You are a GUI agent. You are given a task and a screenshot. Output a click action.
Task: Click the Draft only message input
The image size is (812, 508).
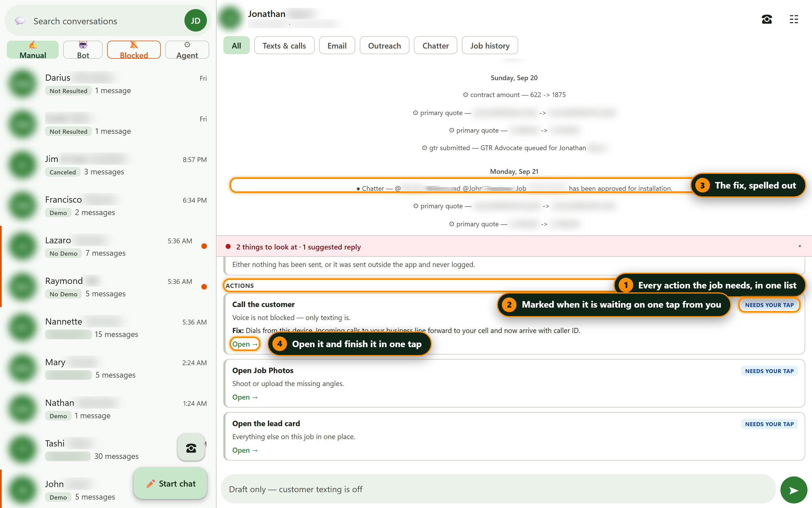click(x=498, y=489)
